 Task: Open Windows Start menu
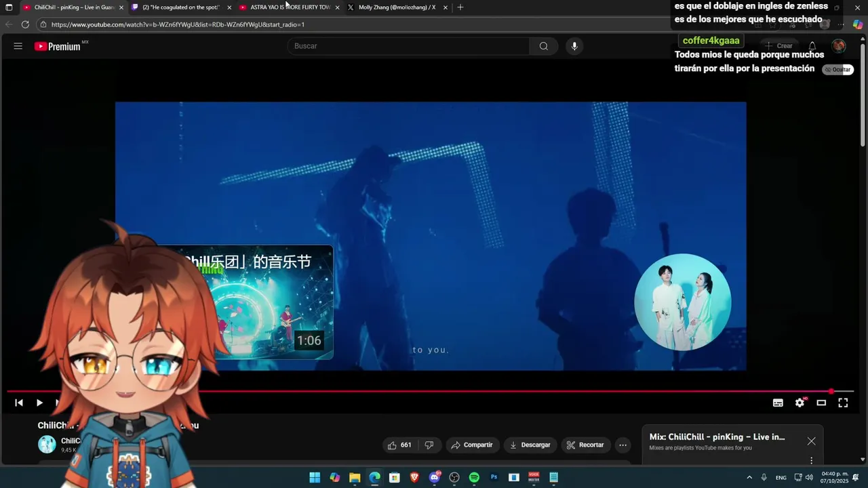[315, 477]
